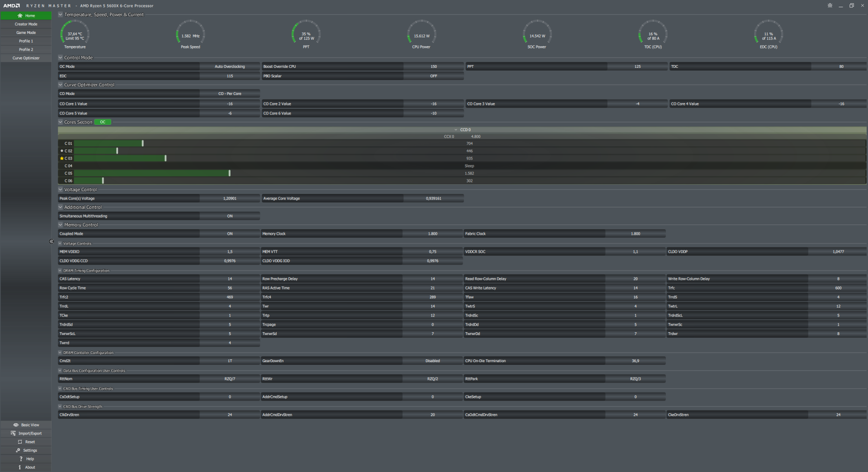Collapse the sidebar with the double-chevron icon
Image resolution: width=868 pixels, height=472 pixels.
52,241
